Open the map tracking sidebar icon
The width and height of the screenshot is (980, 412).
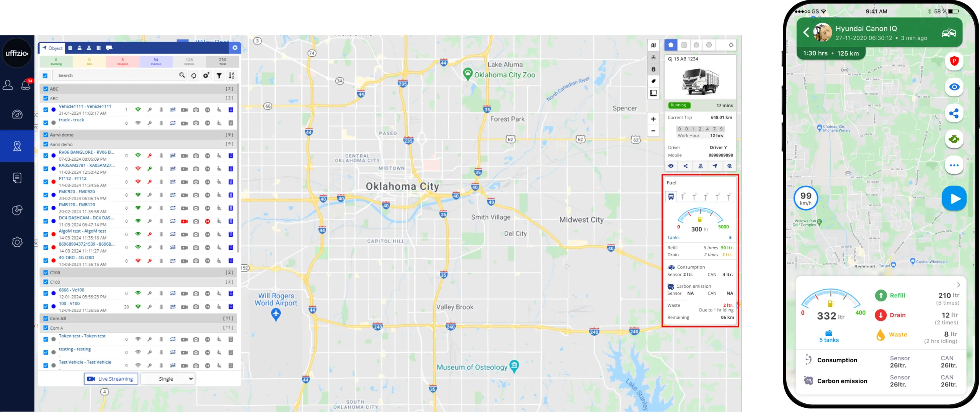(x=17, y=146)
